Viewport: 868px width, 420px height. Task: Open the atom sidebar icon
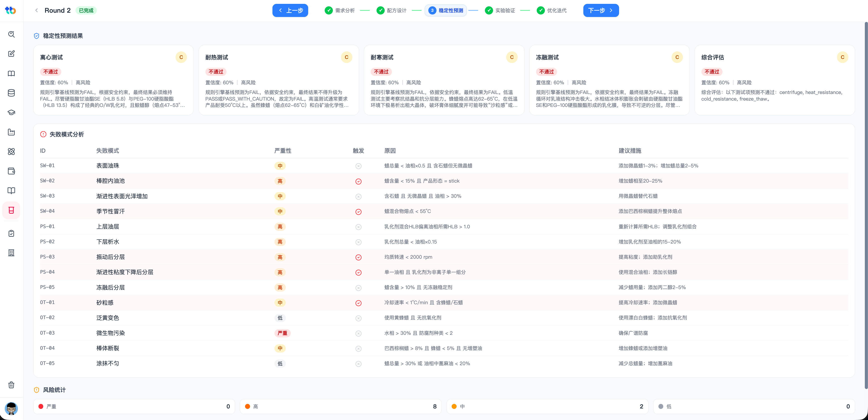pos(11,152)
